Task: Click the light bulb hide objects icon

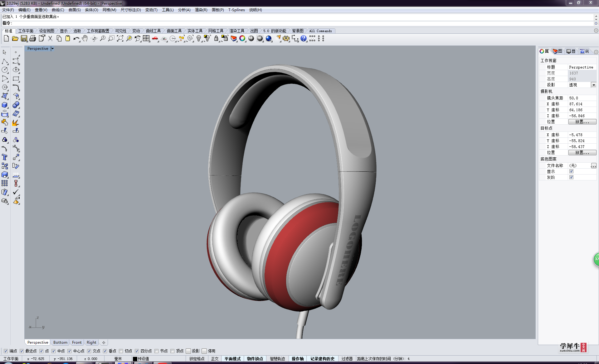Action: click(x=199, y=38)
